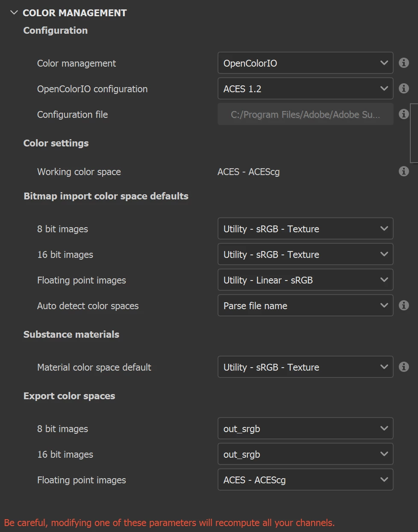
Task: Open the OpenColorIO configuration ACES 1.2 dropdown
Action: pos(305,89)
